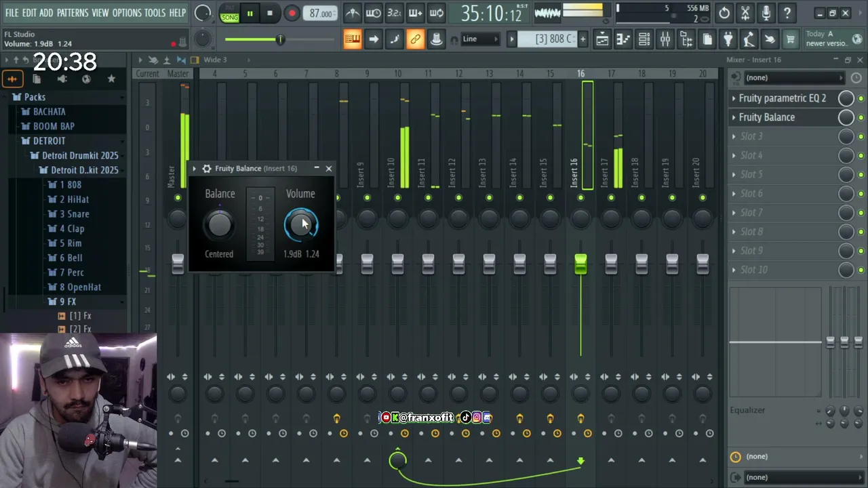Select the [1] Fx sample
The height and width of the screenshot is (488, 868).
[x=80, y=316]
